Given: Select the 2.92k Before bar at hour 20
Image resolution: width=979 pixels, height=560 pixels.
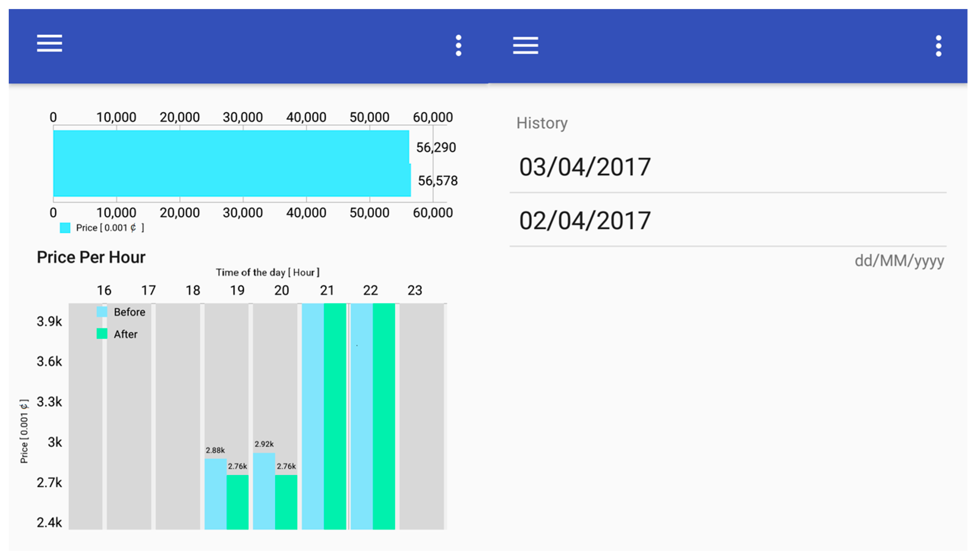Looking at the screenshot, I should [264, 491].
